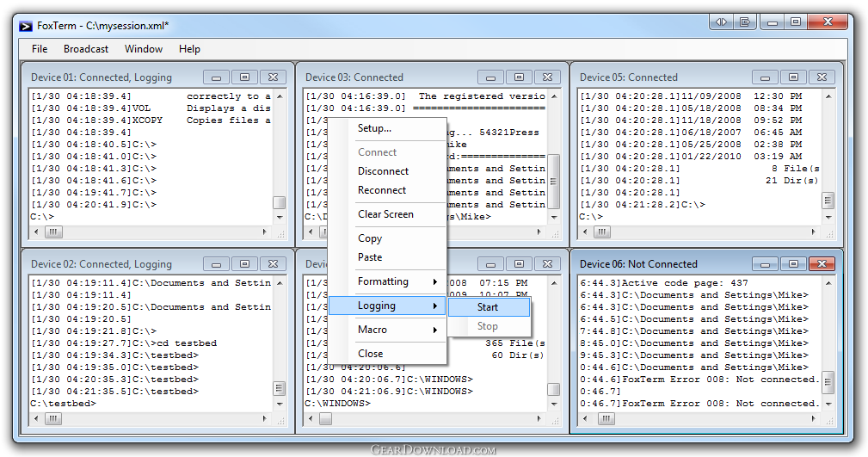Screen dimensions: 868x457
Task: Click the disabled Stop logging item
Action: tap(489, 326)
